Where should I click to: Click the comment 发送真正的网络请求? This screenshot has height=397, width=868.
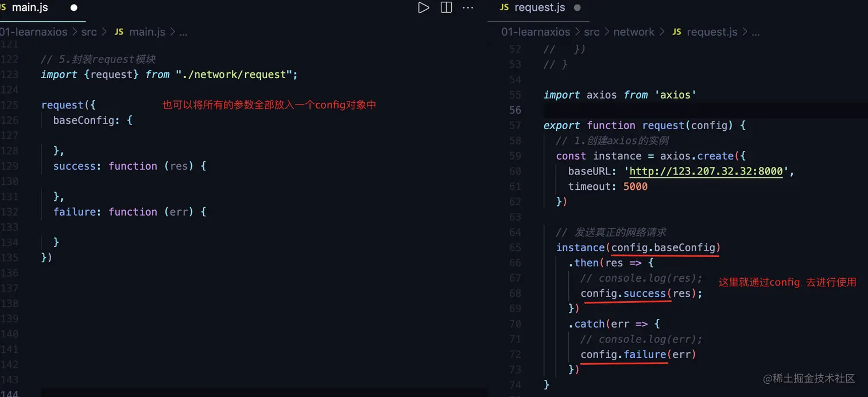pyautogui.click(x=611, y=232)
